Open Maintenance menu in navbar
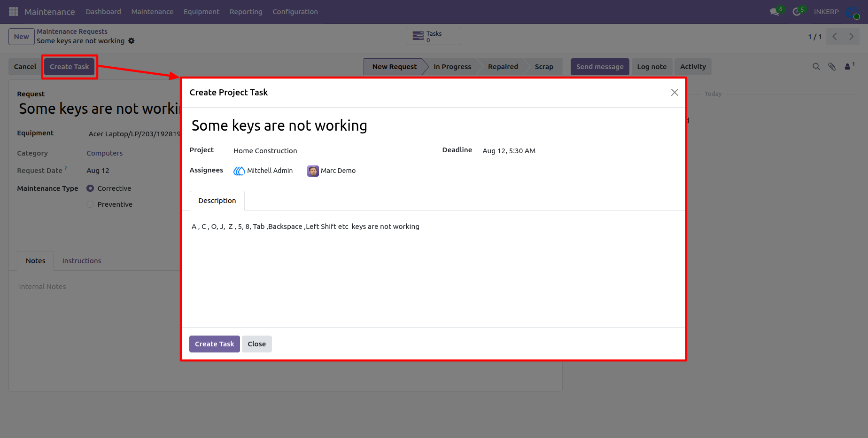Viewport: 868px width, 438px height. click(152, 12)
